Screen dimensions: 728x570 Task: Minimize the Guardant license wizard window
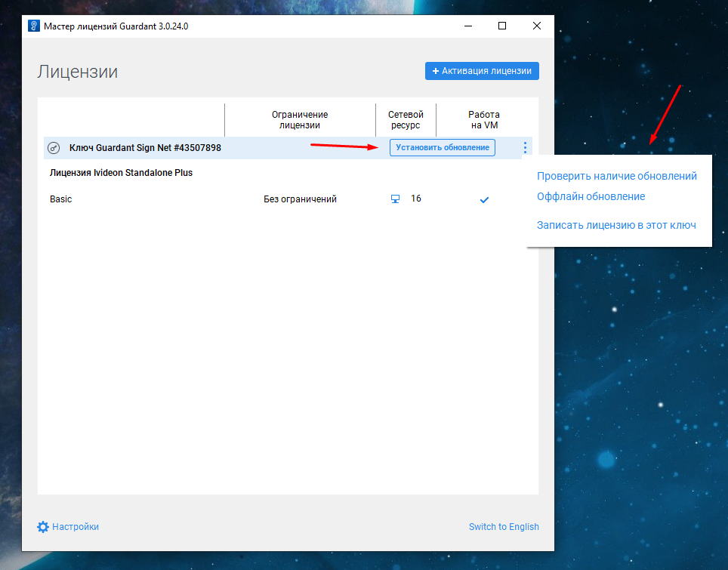pyautogui.click(x=468, y=26)
